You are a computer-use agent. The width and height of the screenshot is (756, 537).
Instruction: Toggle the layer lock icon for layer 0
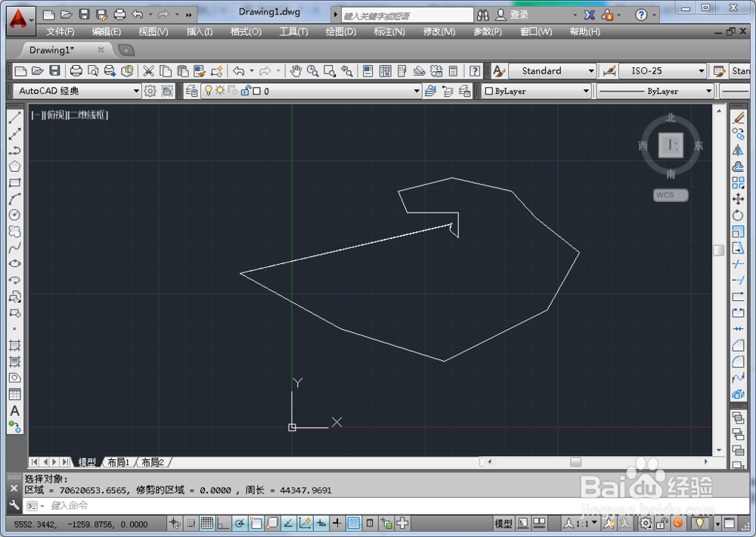pos(246,91)
